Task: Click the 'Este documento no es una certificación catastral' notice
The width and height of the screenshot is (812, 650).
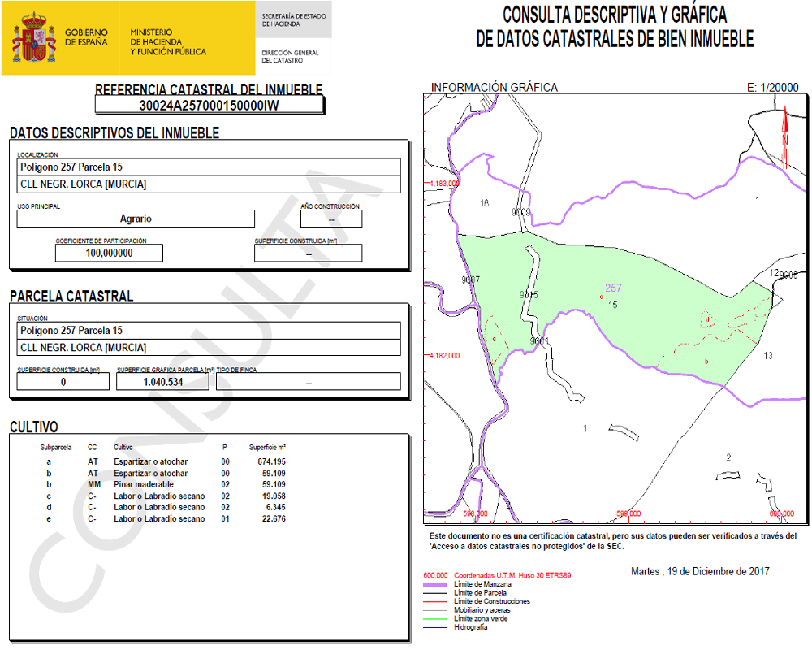Action: coord(613,541)
